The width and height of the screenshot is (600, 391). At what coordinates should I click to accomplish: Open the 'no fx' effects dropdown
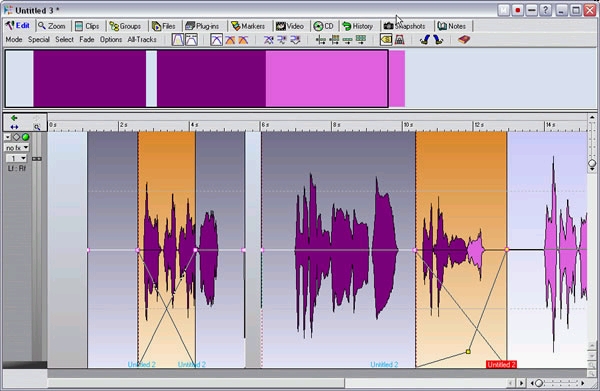coord(17,148)
